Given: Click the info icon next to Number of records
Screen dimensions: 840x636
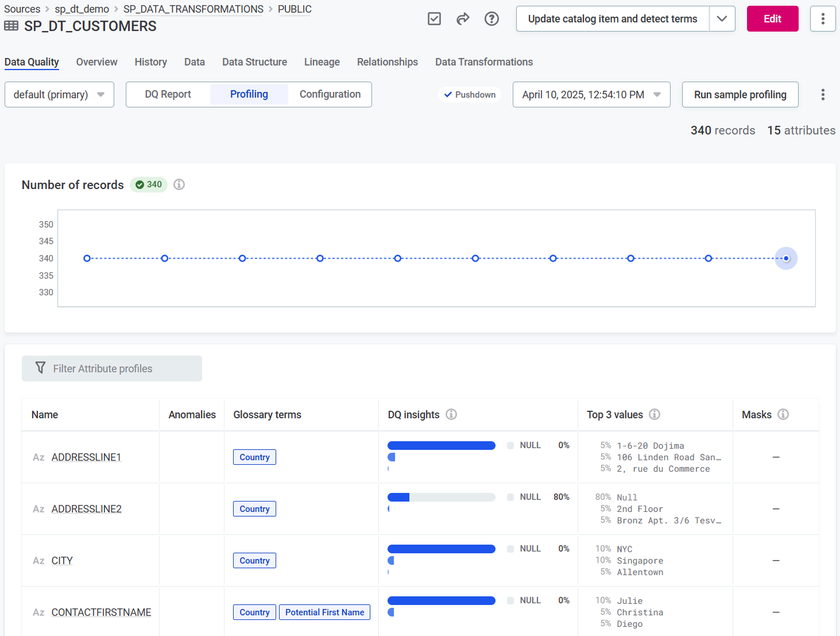Looking at the screenshot, I should (x=179, y=184).
